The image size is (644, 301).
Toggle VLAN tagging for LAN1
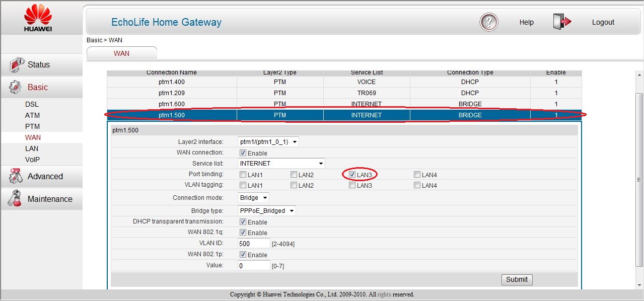coord(243,185)
